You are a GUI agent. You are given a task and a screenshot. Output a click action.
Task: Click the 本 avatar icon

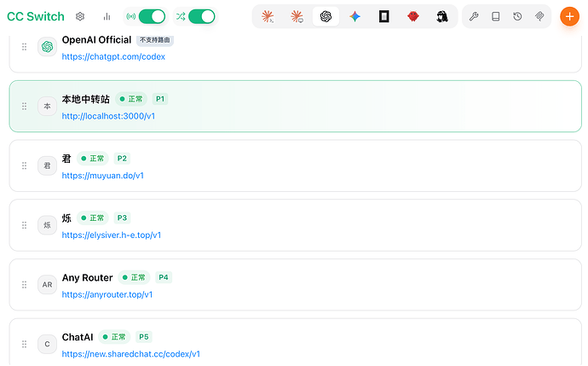pyautogui.click(x=47, y=107)
